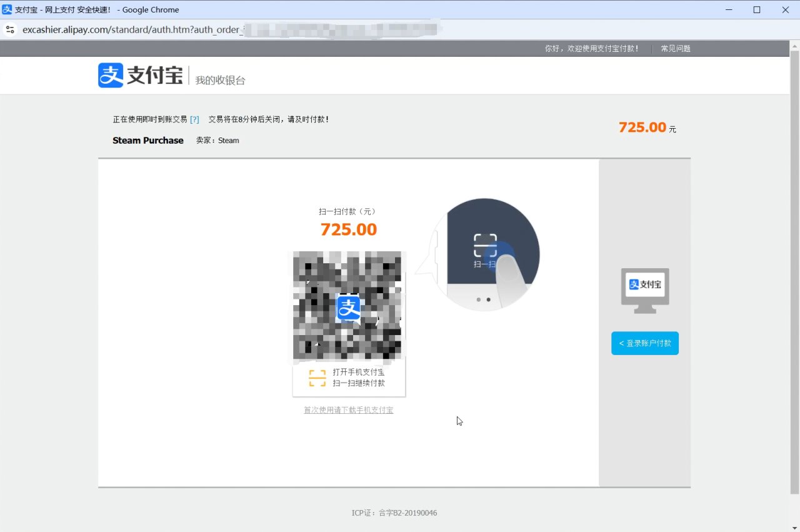Click the "正在使用即时到账交易" text
This screenshot has height=532, width=800.
pos(150,119)
